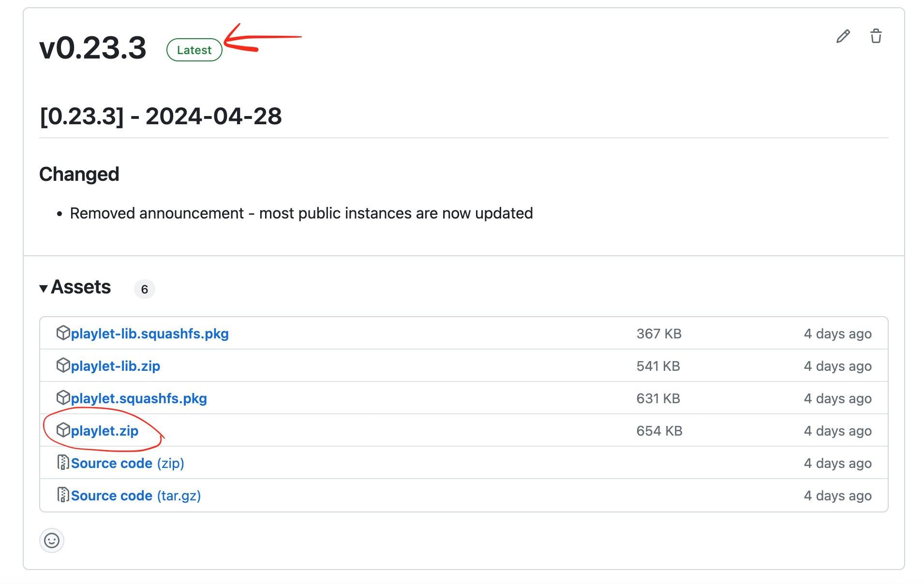
Task: Click the assets count badge 6
Action: tap(144, 289)
